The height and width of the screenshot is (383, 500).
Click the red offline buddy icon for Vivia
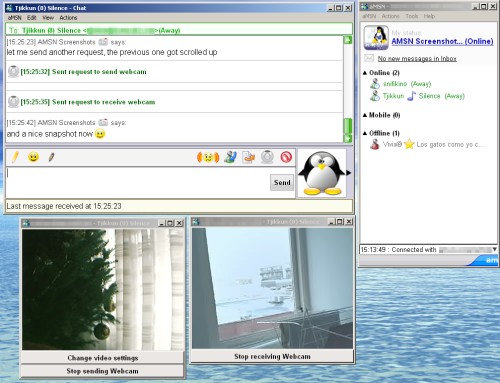pos(375,144)
